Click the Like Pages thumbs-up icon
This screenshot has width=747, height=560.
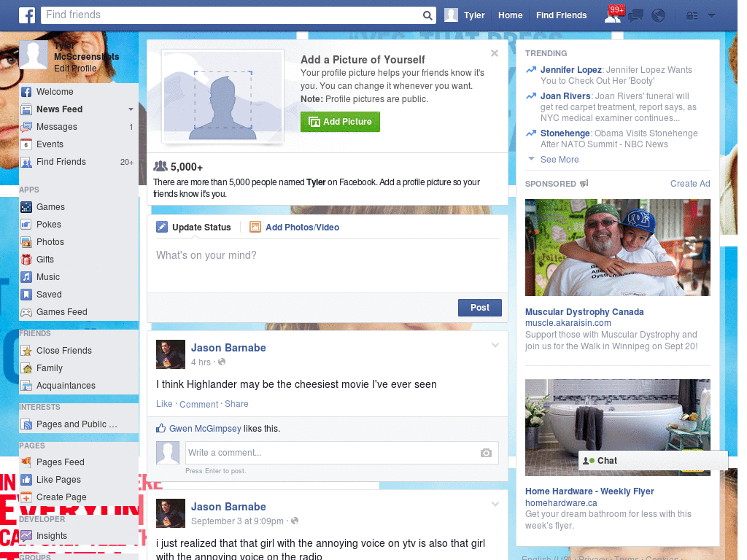[x=26, y=480]
